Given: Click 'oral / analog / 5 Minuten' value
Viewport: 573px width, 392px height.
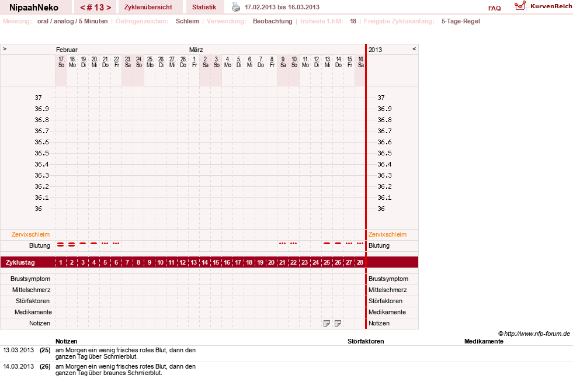Looking at the screenshot, I should tap(72, 21).
